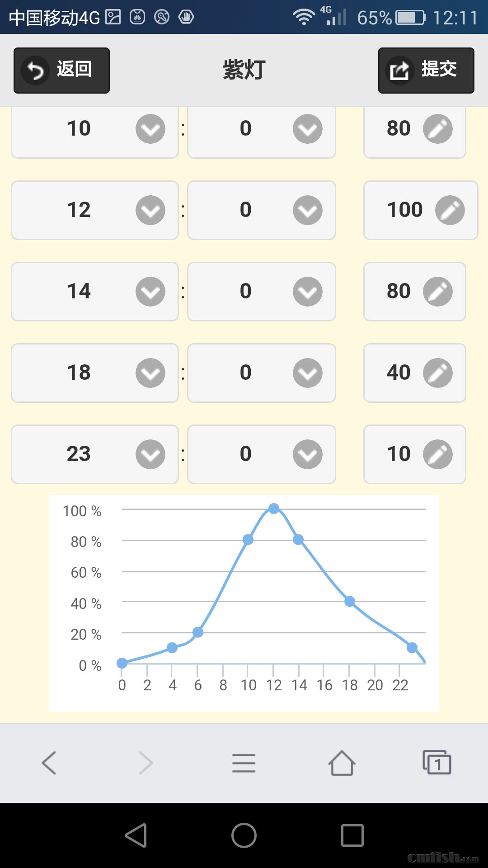Submit settings with the 提交 button
This screenshot has height=868, width=488.
[426, 71]
